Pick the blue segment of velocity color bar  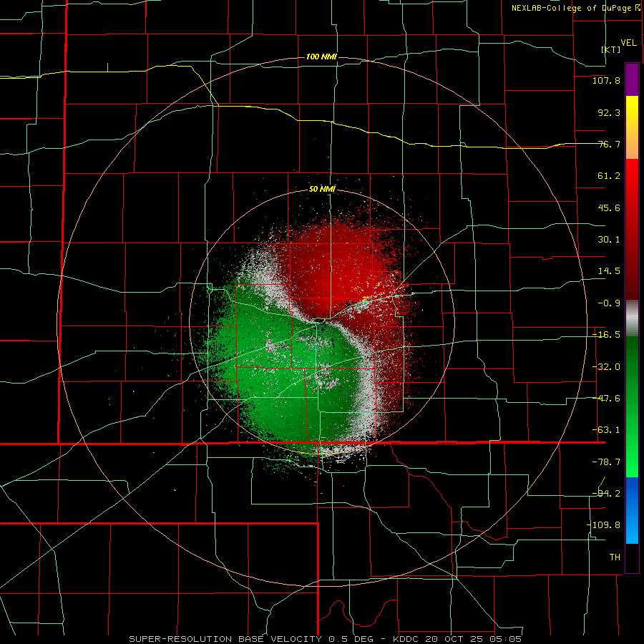click(x=632, y=510)
